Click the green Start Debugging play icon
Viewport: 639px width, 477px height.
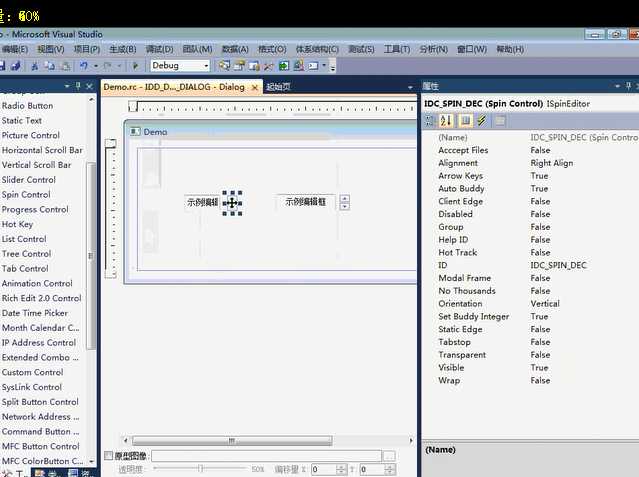pyautogui.click(x=136, y=66)
